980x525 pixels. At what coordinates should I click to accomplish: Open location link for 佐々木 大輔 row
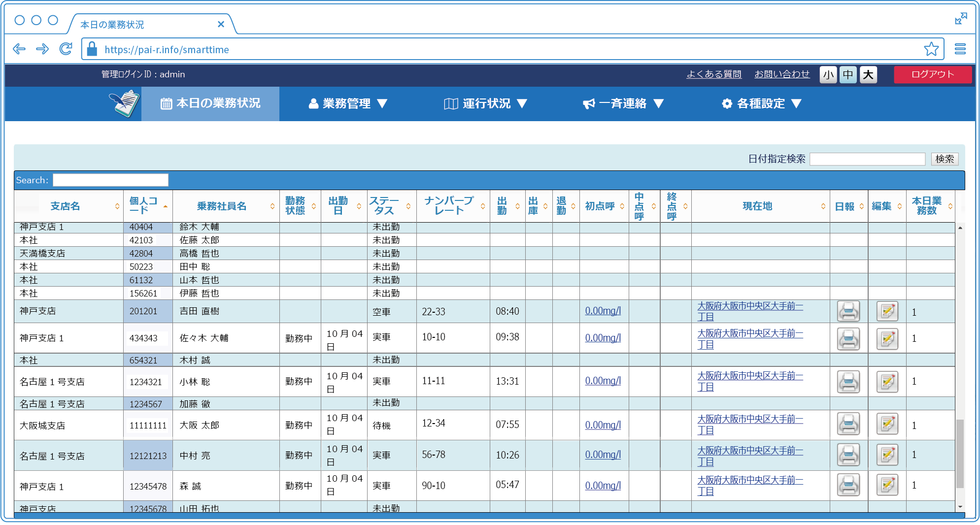click(x=750, y=339)
